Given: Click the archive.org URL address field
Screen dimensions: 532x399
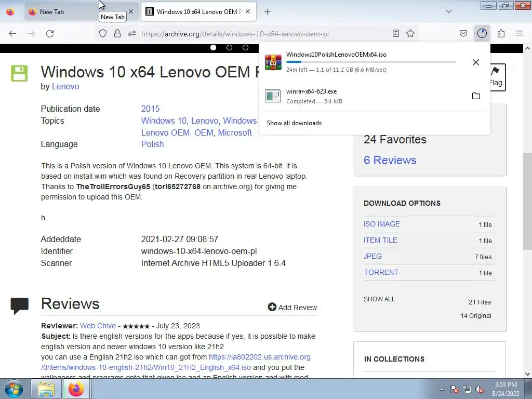Looking at the screenshot, I should tap(235, 34).
